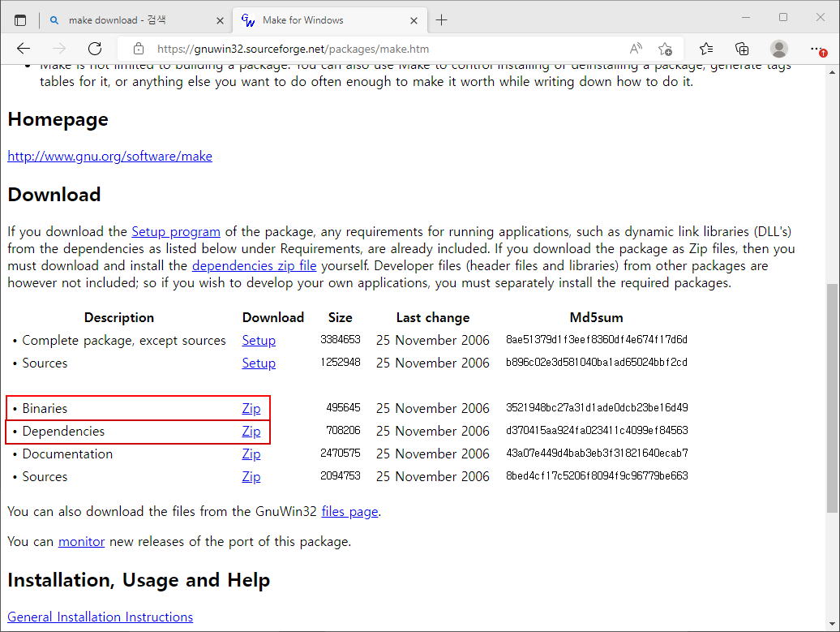Open General Installation Instructions link
Viewport: 840px width, 632px height.
pos(101,617)
